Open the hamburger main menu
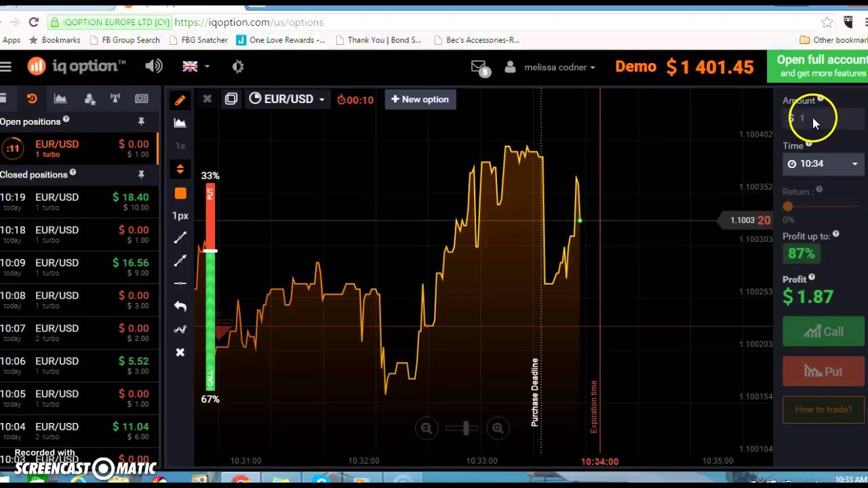Viewport: 868px width, 488px height. (x=6, y=66)
